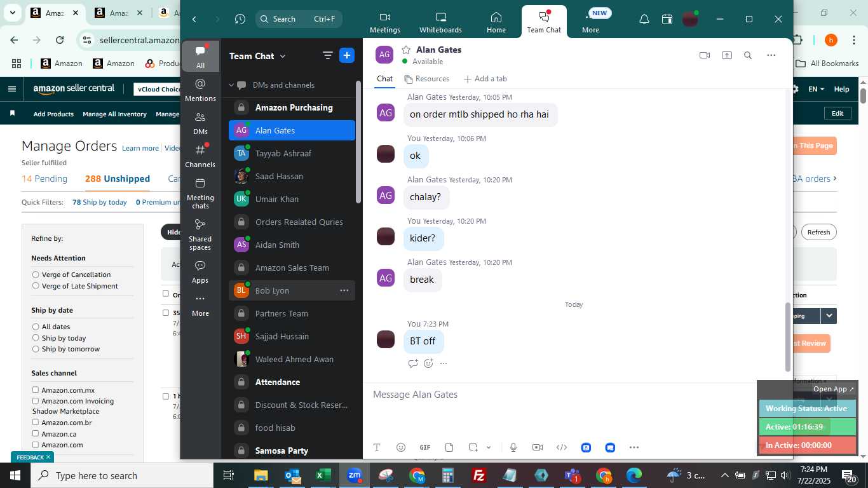
Task: Open the Zoom notifications bell
Action: (x=644, y=19)
